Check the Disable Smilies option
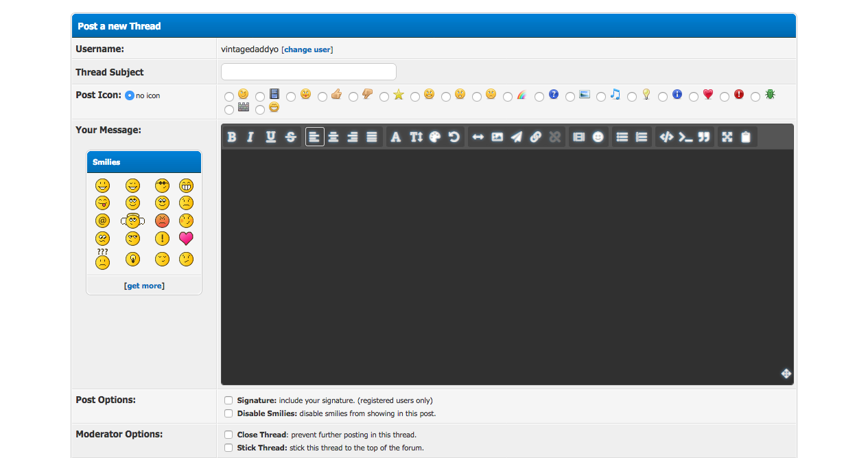Image resolution: width=868 pixels, height=458 pixels. pos(228,413)
